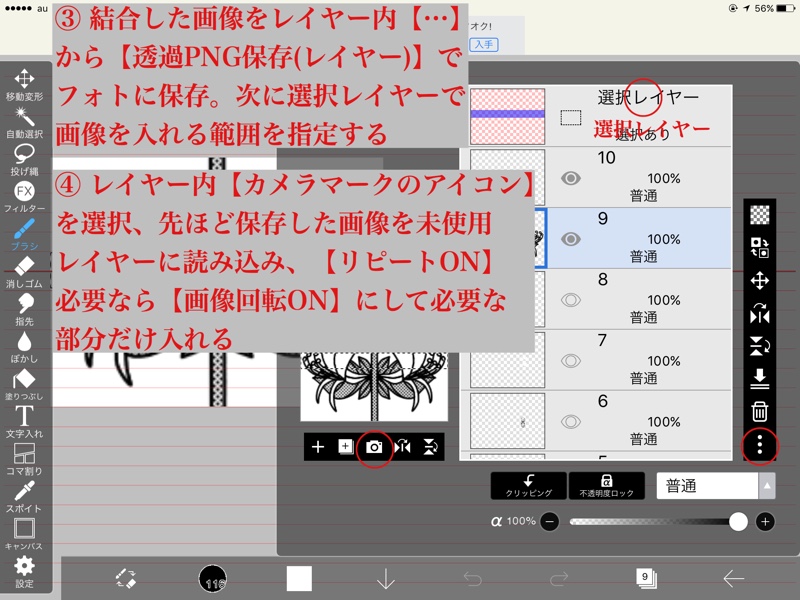Click the battery 56% indicator
The width and height of the screenshot is (800, 600).
pos(776,8)
